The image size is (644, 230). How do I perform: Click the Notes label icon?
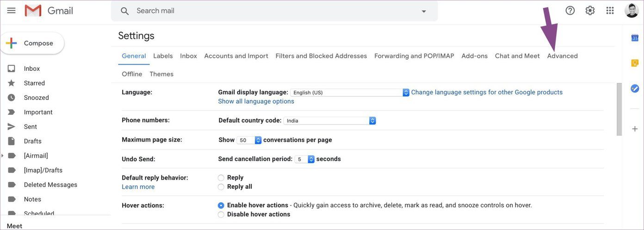pyautogui.click(x=12, y=199)
